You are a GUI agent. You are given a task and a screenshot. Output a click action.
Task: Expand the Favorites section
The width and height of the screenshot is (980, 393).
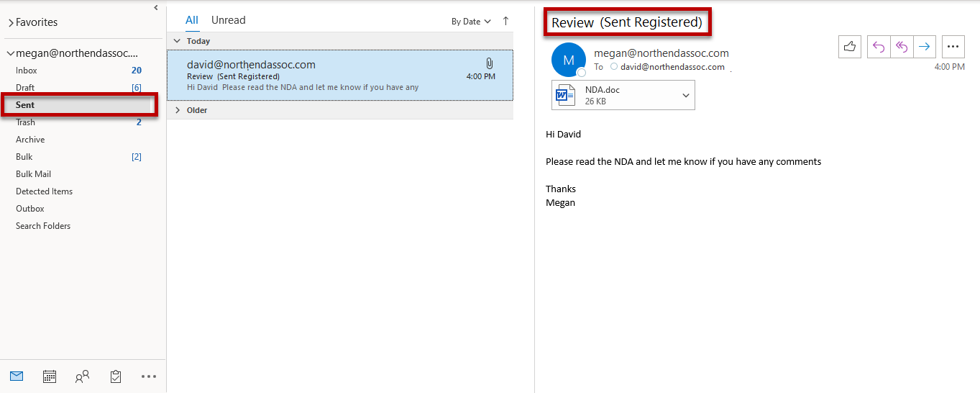(x=11, y=23)
